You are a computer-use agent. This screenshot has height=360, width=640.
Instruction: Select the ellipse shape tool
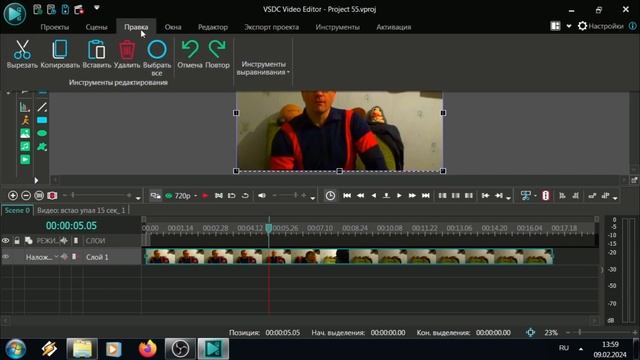(x=42, y=133)
